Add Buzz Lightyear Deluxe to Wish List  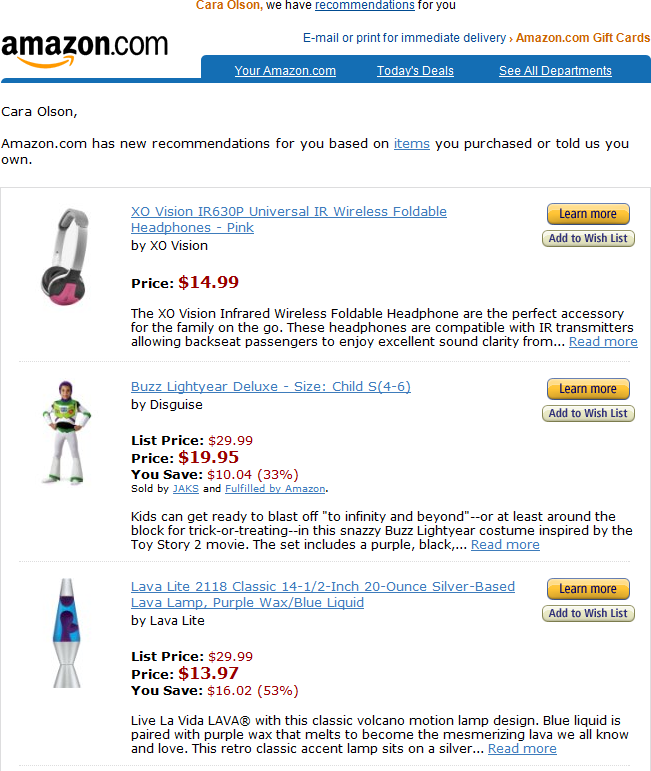coord(588,413)
